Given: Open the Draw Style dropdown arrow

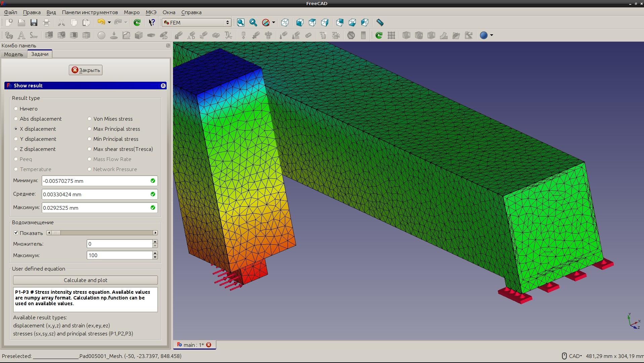Looking at the screenshot, I should pyautogui.click(x=273, y=23).
